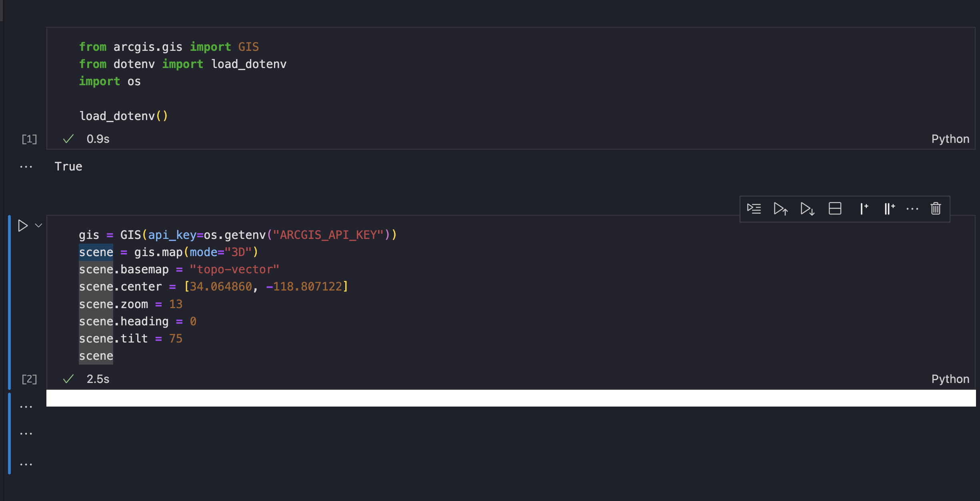This screenshot has width=980, height=501.
Task: Click the scene.tilt value 75
Action: click(x=176, y=339)
